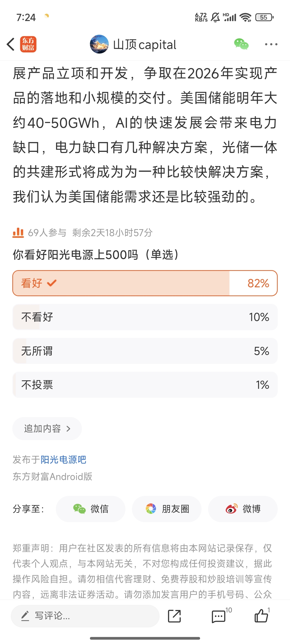Select the 不看好 poll option
Viewport: 290px width, 644px height.
[x=145, y=317]
